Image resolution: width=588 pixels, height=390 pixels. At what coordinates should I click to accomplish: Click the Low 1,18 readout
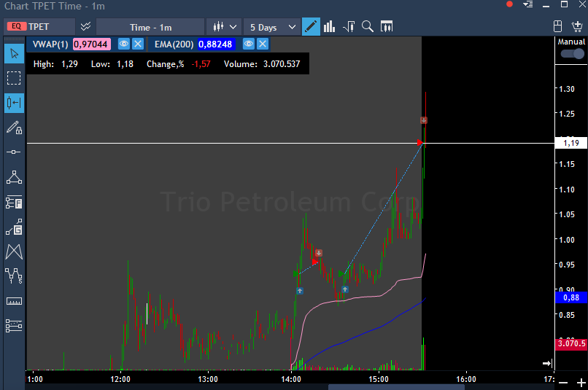tap(112, 64)
